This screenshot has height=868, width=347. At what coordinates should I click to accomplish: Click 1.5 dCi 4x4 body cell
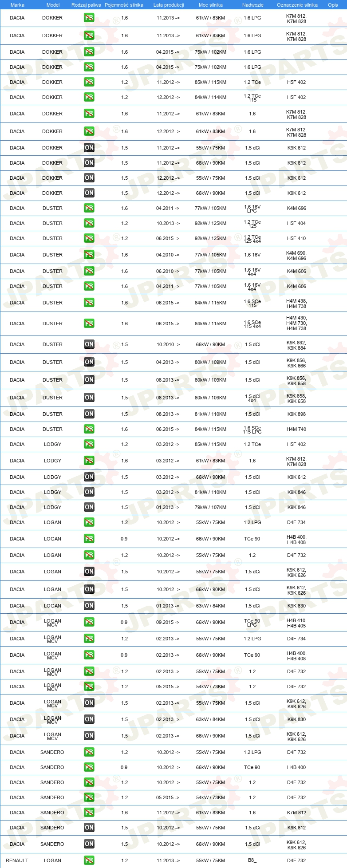(252, 398)
